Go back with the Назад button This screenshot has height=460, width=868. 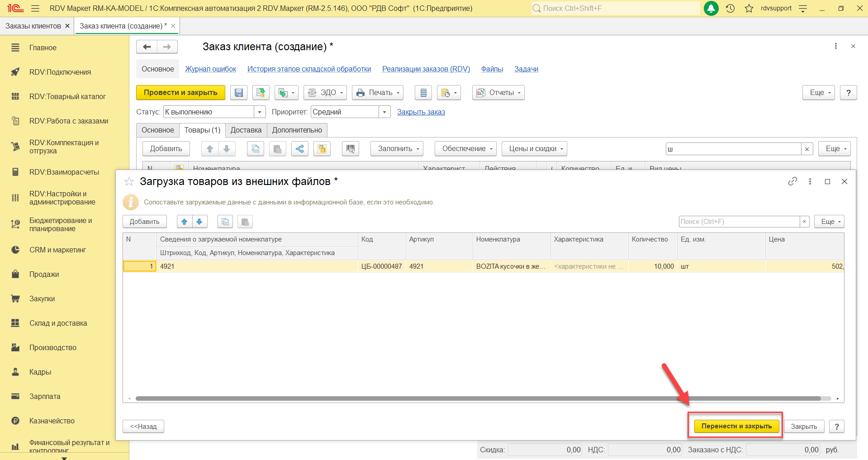[x=143, y=427]
